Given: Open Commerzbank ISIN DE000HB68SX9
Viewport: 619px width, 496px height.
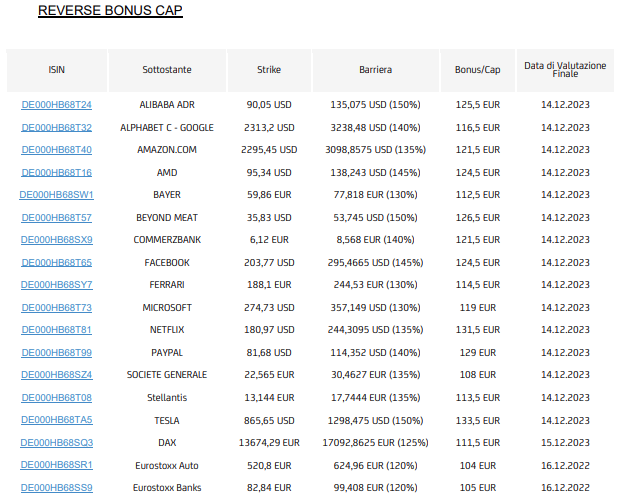Looking at the screenshot, I should coord(56,240).
